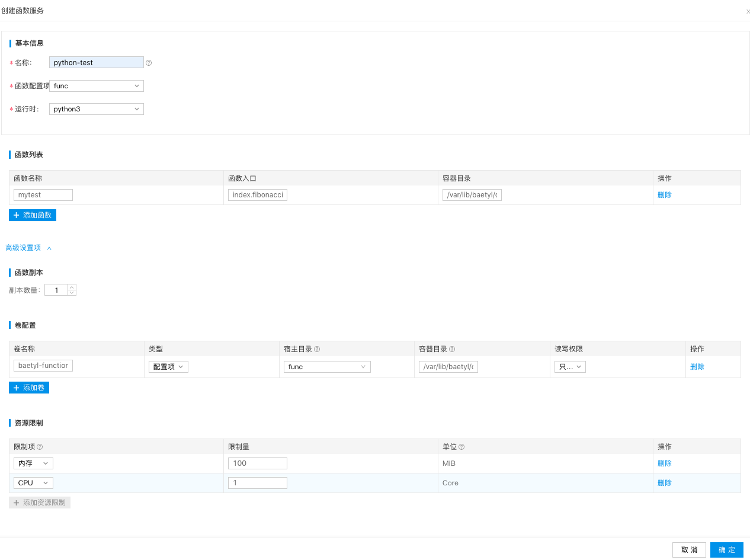Click the 创建函数服务 dialog title
Viewport: 750px width, 560px height.
[x=23, y=11]
